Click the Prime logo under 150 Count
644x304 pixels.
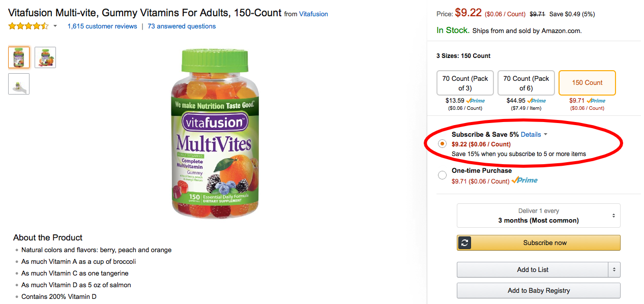click(x=596, y=101)
